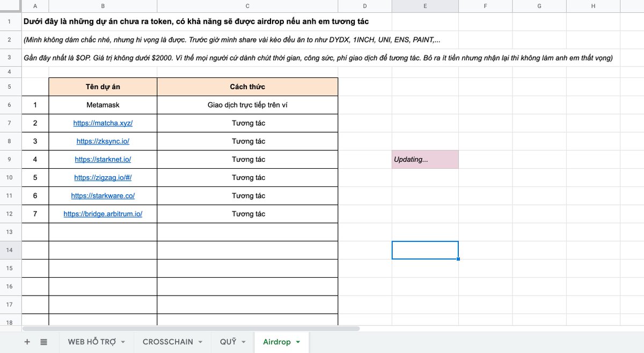Click the Tên dự án header cell
Viewport: 644px width, 353px height.
103,87
